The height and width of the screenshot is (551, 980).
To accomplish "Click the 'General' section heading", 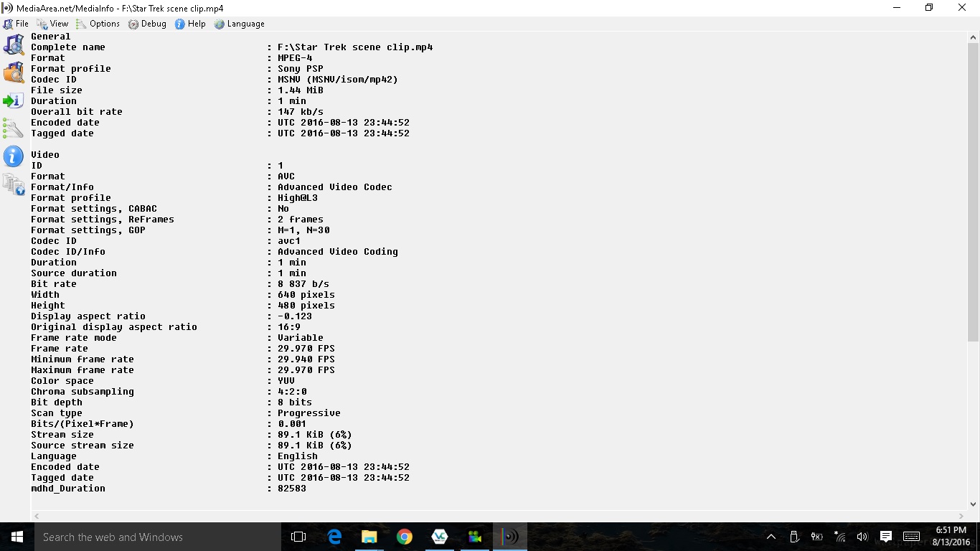I will pos(51,37).
